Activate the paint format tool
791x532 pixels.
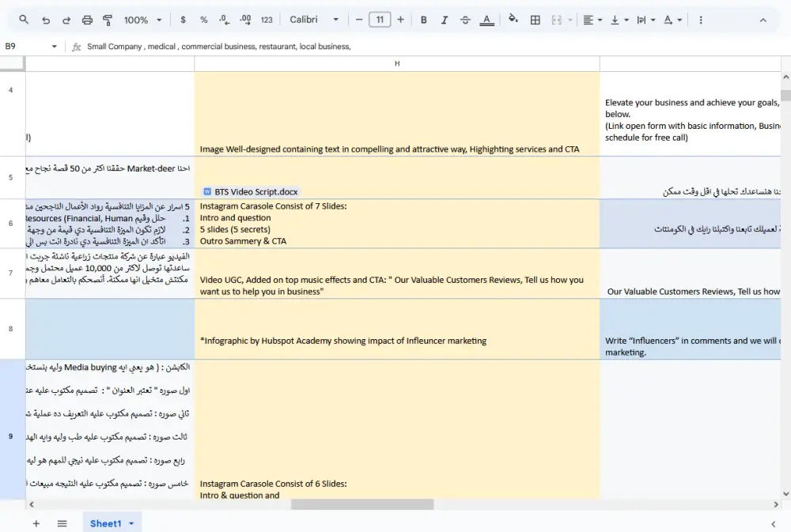tap(108, 20)
